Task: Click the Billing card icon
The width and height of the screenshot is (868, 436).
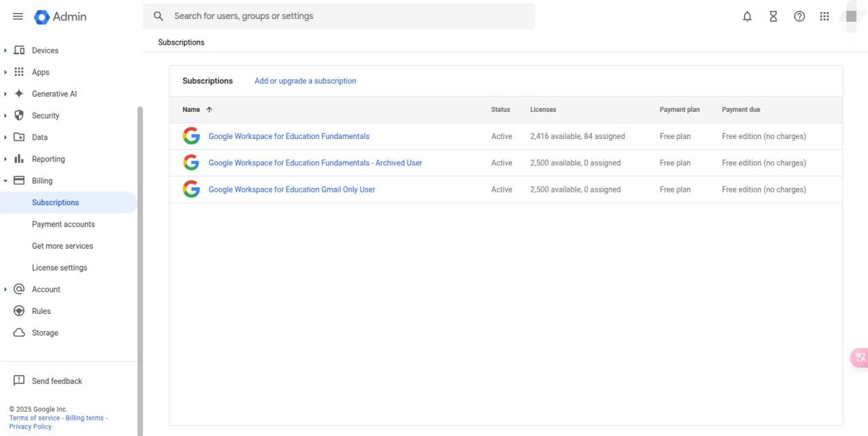Action: [x=19, y=180]
